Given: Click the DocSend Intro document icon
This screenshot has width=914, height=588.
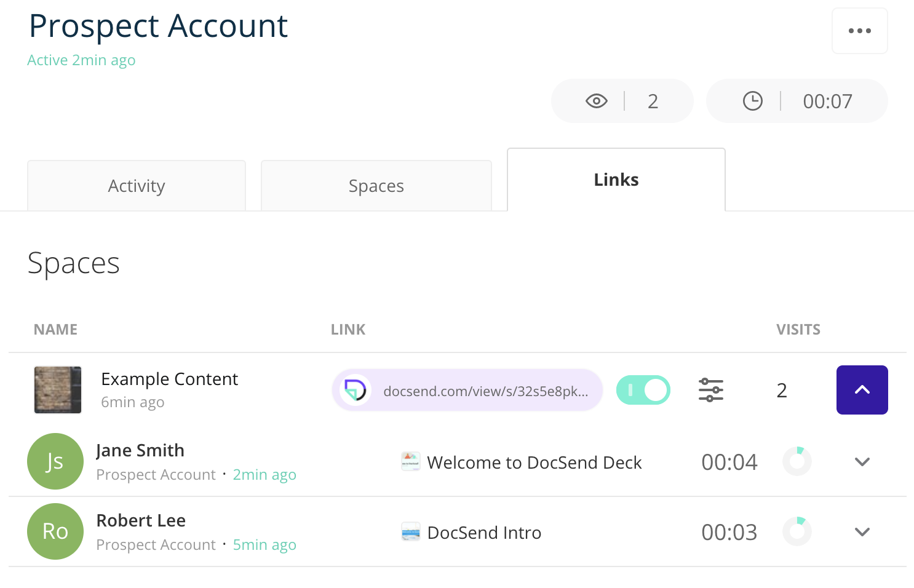Looking at the screenshot, I should click(410, 531).
